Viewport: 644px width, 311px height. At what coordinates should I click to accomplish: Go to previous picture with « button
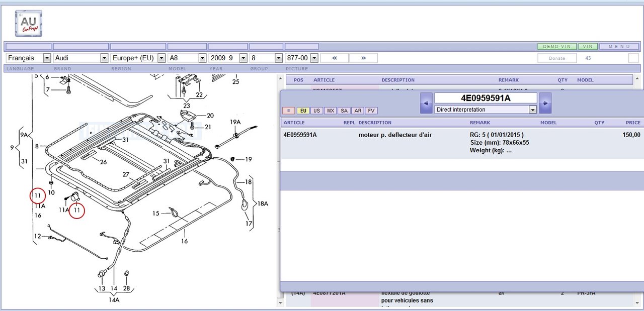[335, 58]
